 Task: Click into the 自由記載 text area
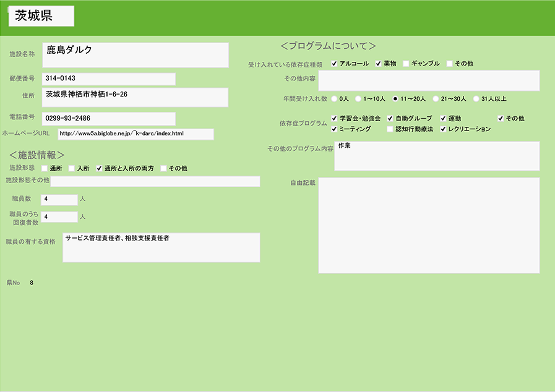(x=429, y=225)
